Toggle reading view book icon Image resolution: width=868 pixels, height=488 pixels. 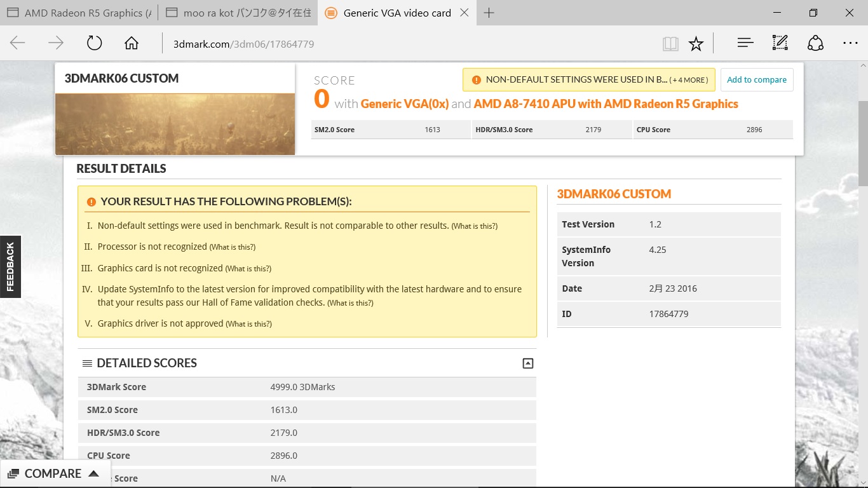point(670,43)
